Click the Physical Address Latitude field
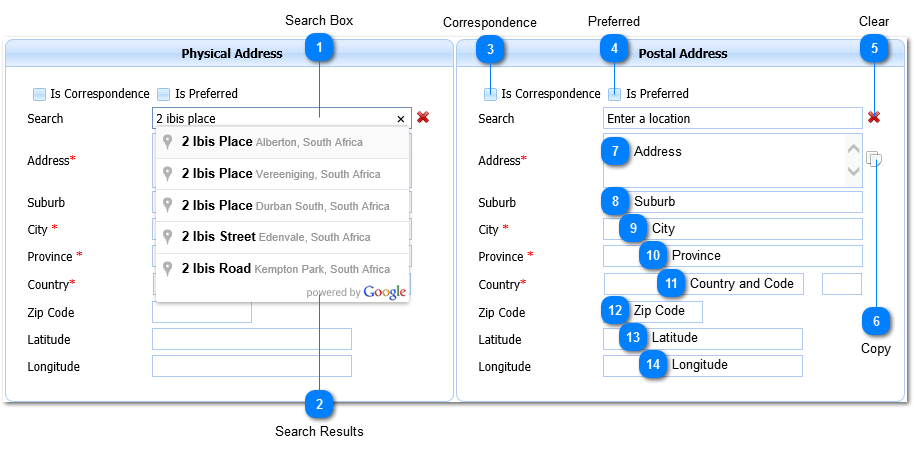 pos(252,339)
